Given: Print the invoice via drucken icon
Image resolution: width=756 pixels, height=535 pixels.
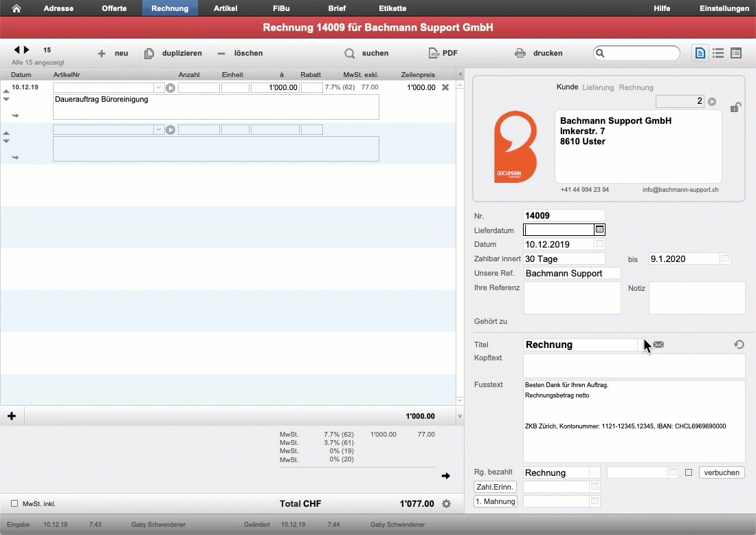Looking at the screenshot, I should 520,53.
